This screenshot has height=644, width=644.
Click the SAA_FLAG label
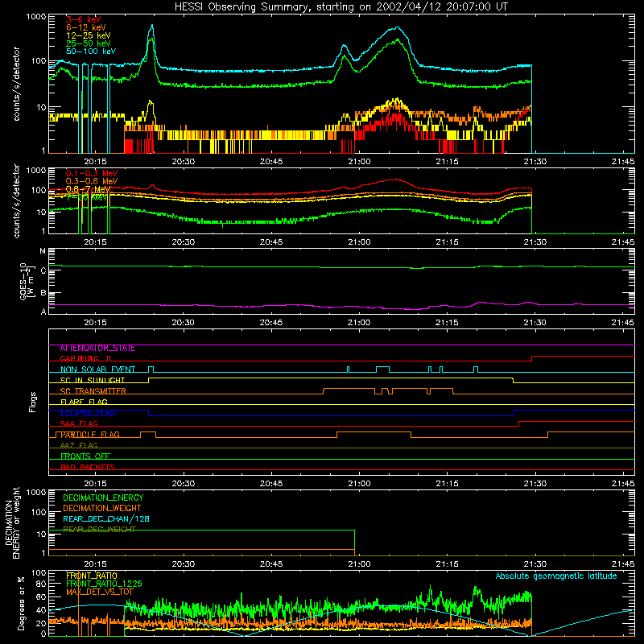click(79, 424)
